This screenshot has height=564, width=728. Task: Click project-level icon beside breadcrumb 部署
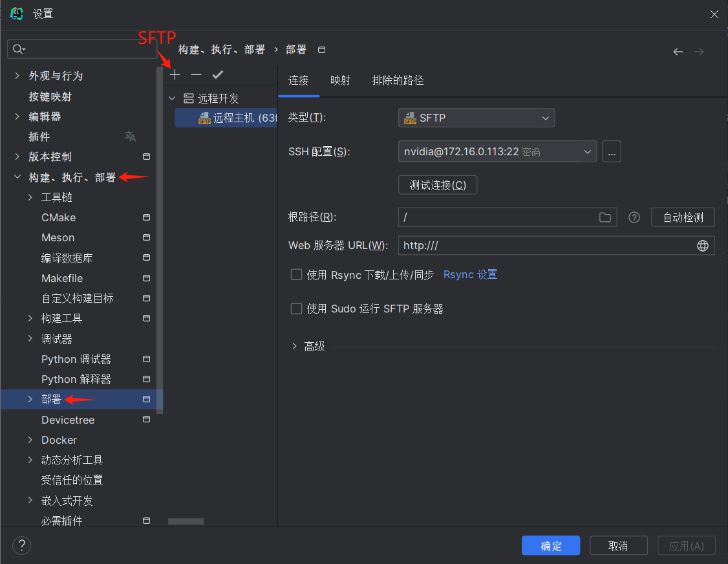[321, 50]
